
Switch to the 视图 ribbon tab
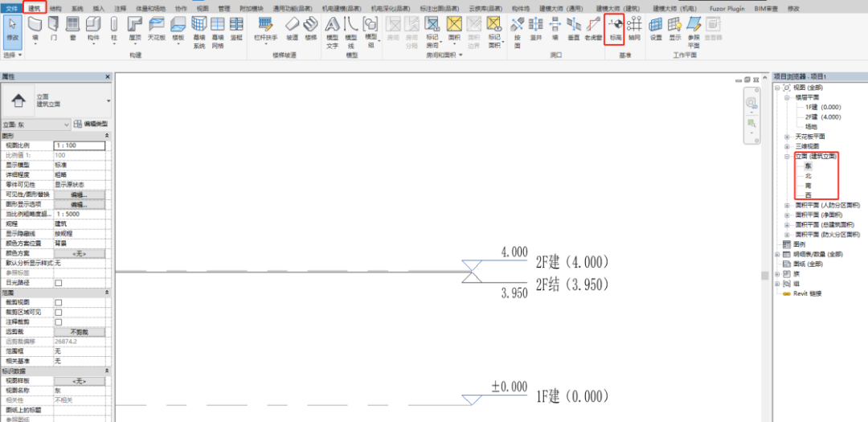203,9
